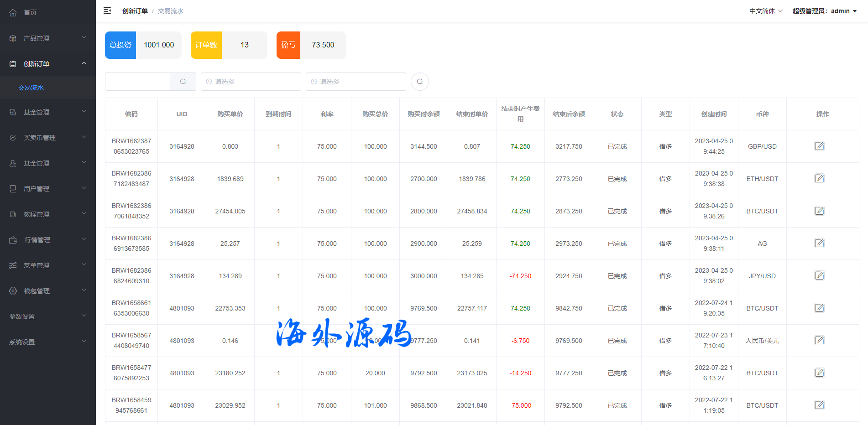
Task: Open the first 请选择 date picker
Action: [251, 82]
